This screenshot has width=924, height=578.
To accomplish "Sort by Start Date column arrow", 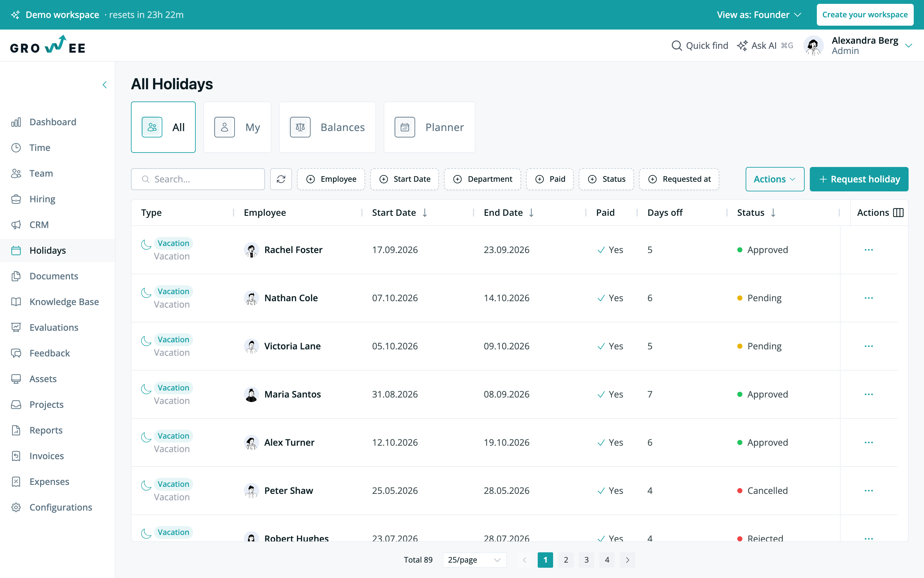I will 424,213.
